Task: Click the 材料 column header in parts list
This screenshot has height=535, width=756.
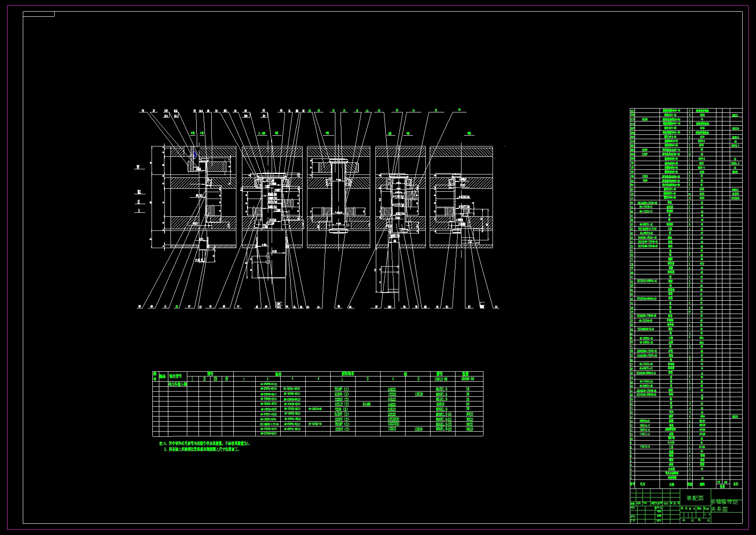Action: tap(702, 484)
